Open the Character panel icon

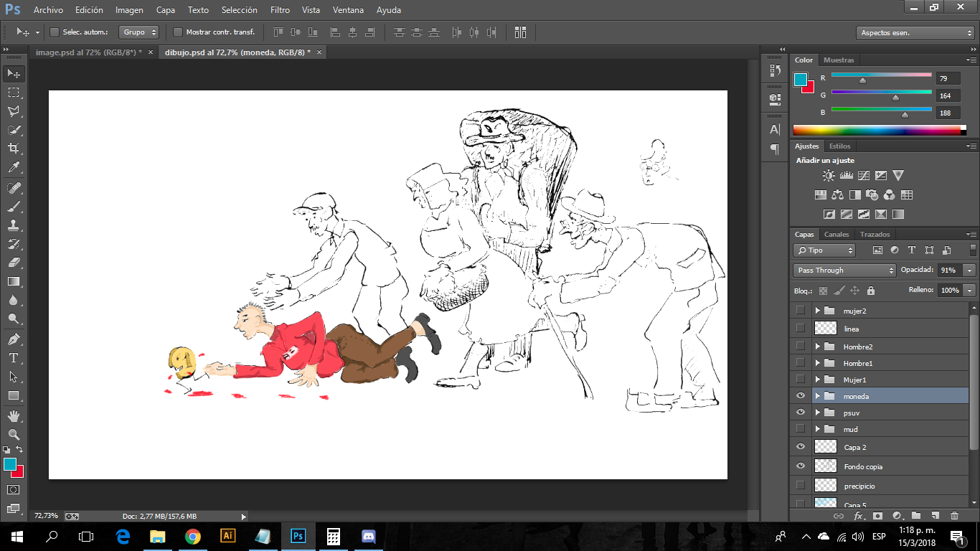click(x=775, y=129)
